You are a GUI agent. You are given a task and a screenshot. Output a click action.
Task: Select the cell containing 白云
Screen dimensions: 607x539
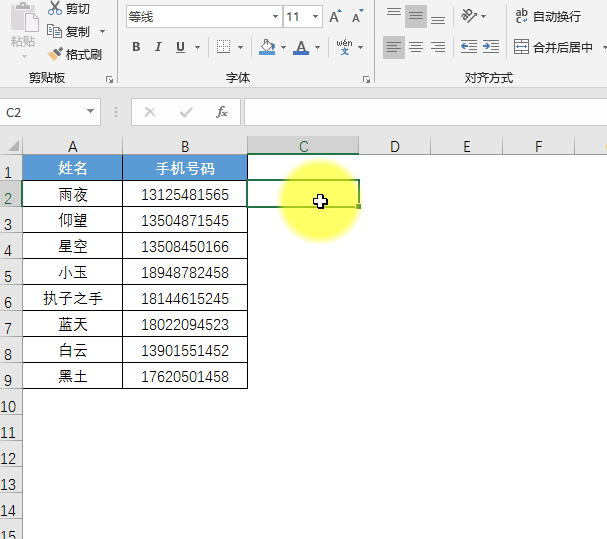72,350
